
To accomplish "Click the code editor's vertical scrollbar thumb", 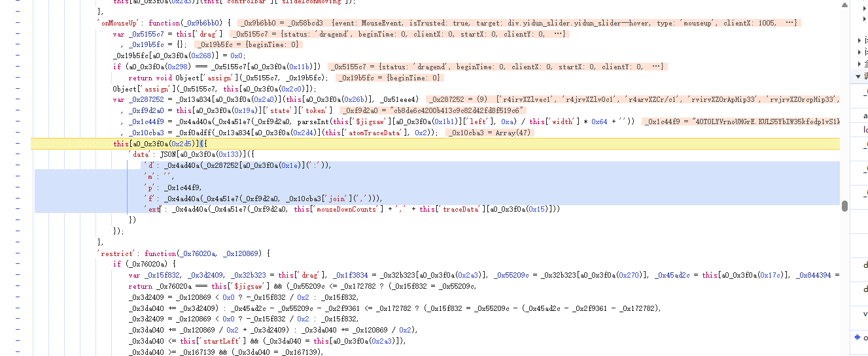I will coord(844,206).
